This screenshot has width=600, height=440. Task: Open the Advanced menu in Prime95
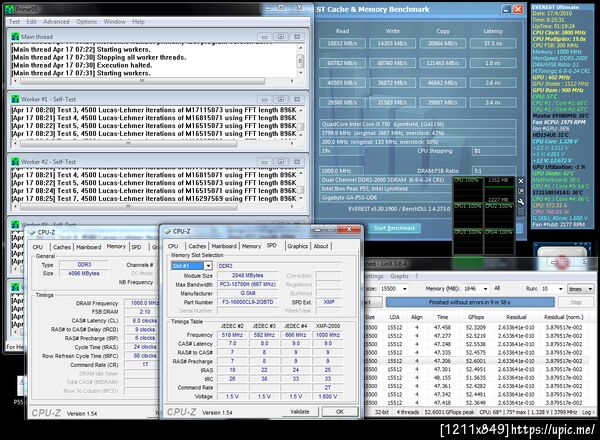(x=56, y=22)
